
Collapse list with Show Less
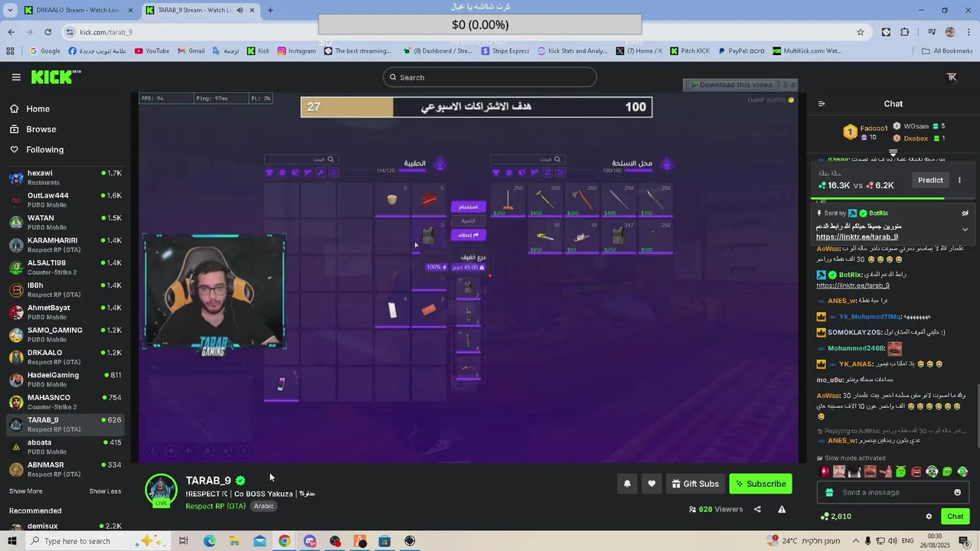tap(105, 491)
